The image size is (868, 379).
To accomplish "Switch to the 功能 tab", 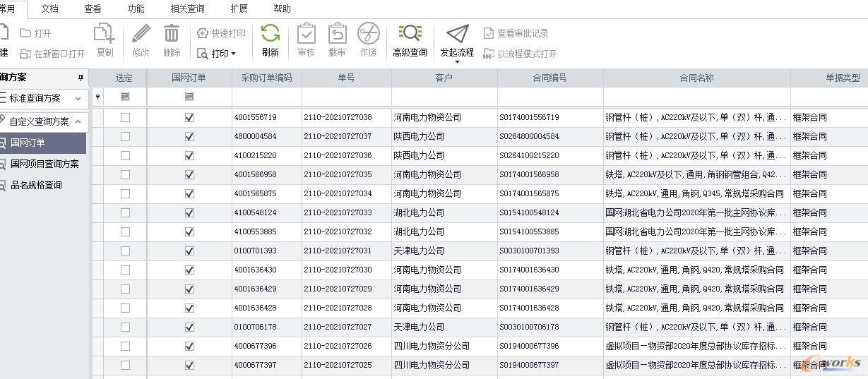I will (x=136, y=8).
